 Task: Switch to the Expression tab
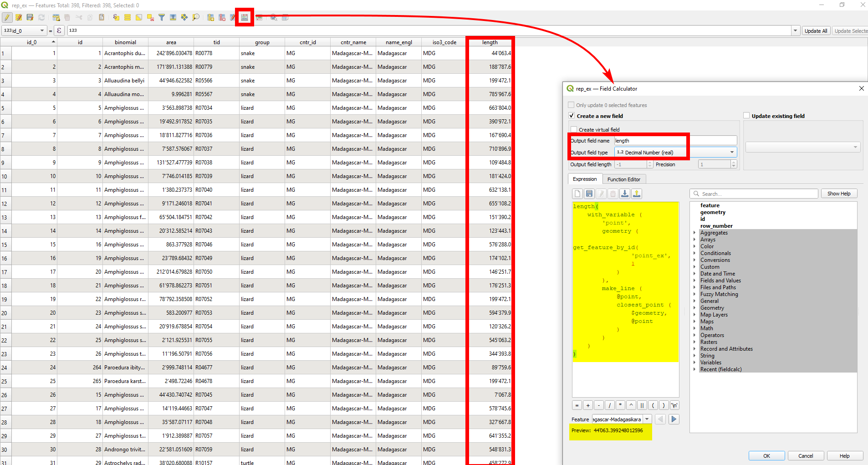tap(585, 179)
